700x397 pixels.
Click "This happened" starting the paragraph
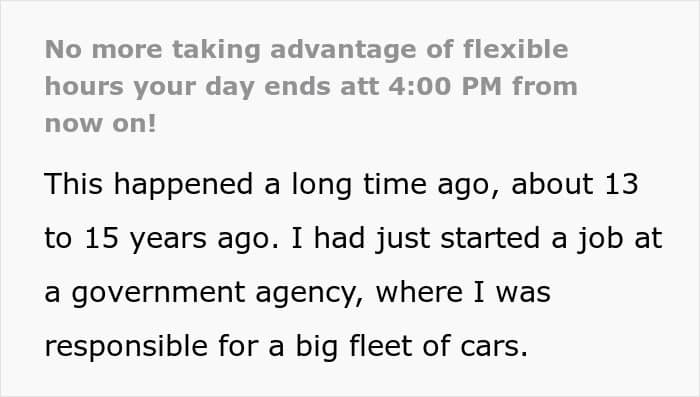[x=149, y=185]
